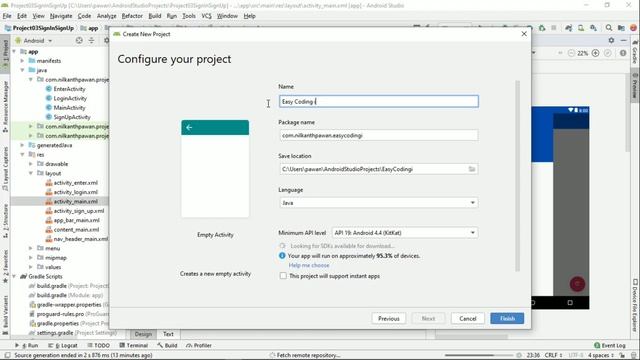Click the Search Everywhere magnifier icon

[x=609, y=28]
